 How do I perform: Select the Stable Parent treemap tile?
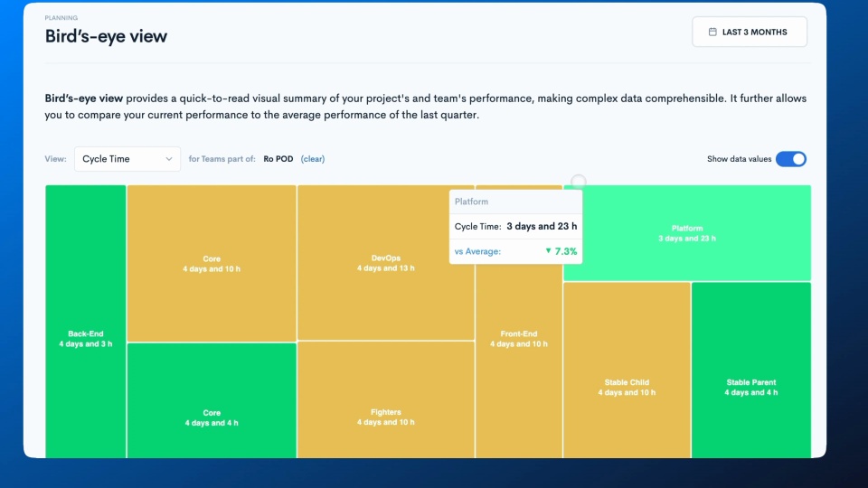tap(751, 371)
